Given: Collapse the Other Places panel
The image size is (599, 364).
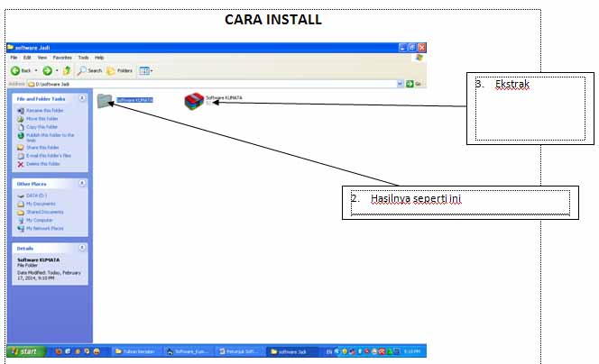Looking at the screenshot, I should [x=82, y=183].
